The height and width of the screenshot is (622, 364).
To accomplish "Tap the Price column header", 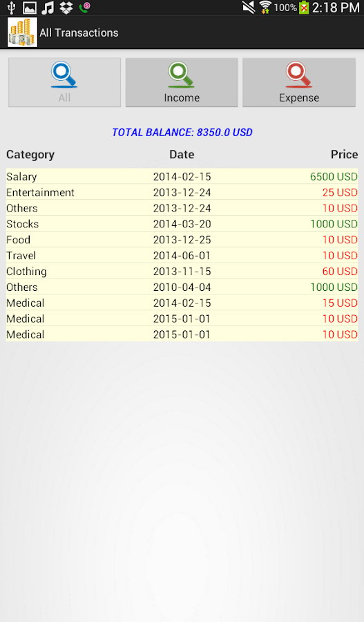I will (344, 154).
